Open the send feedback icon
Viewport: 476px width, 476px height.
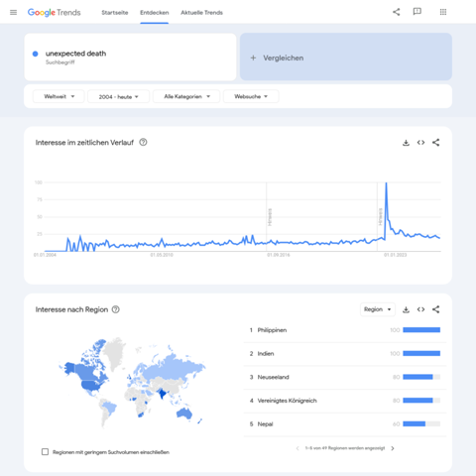[x=417, y=12]
